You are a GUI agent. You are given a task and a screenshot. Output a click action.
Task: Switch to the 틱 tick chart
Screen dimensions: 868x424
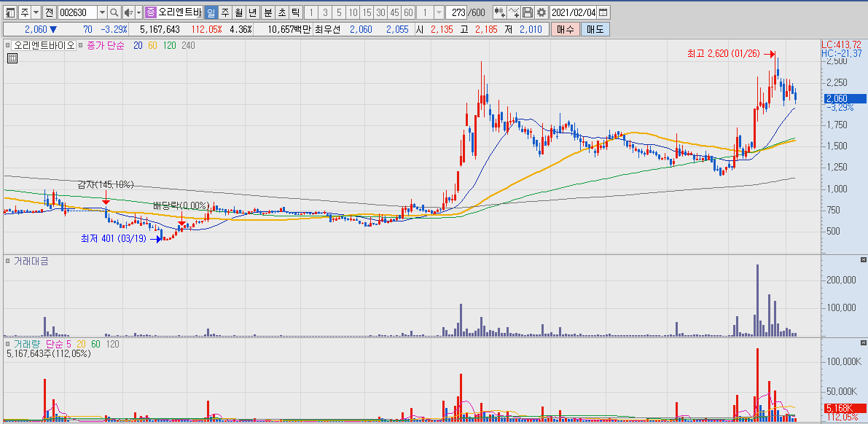click(296, 12)
